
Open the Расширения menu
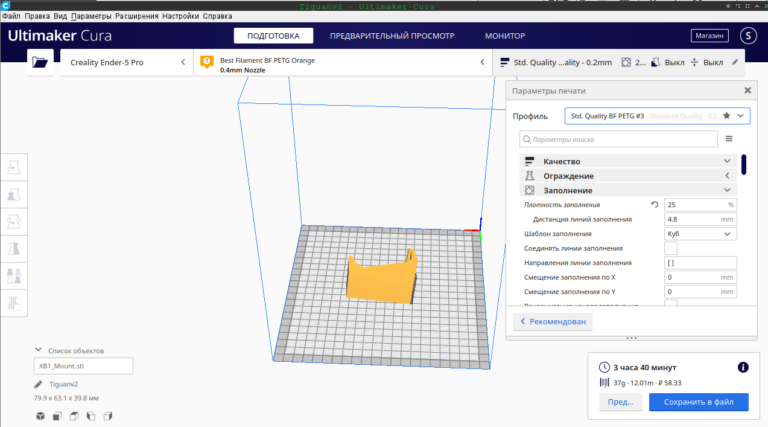137,16
